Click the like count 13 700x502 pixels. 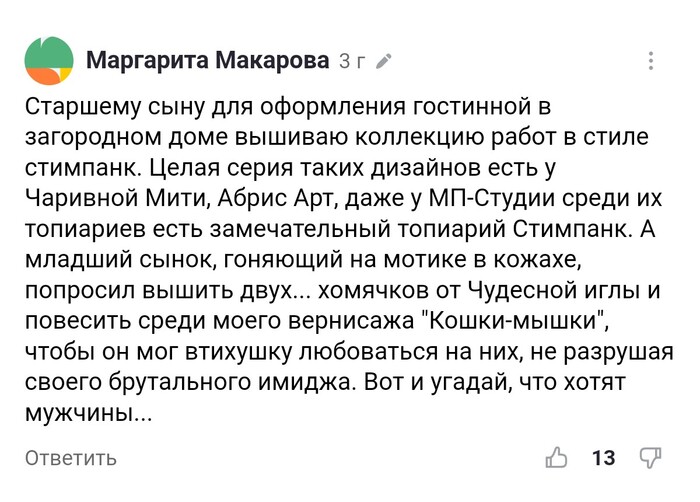point(604,458)
